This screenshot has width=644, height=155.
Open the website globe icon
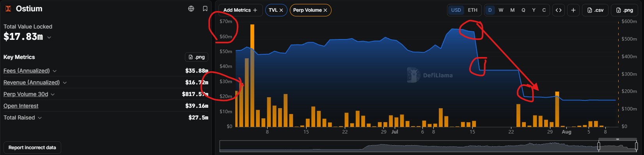(x=191, y=9)
